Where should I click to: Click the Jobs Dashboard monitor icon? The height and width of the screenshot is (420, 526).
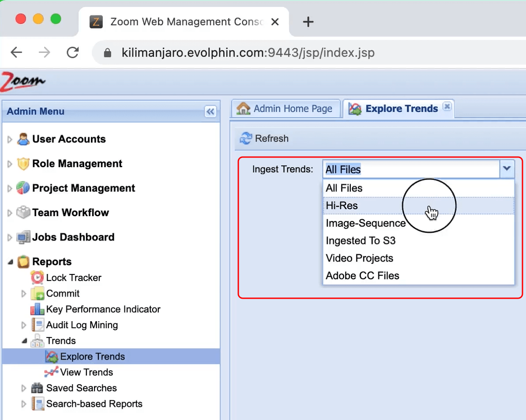coord(23,237)
